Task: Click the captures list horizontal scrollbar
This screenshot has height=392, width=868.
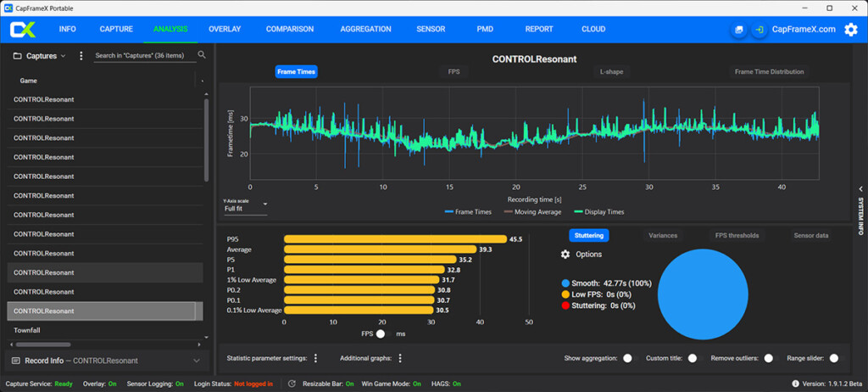Action: pyautogui.click(x=44, y=344)
